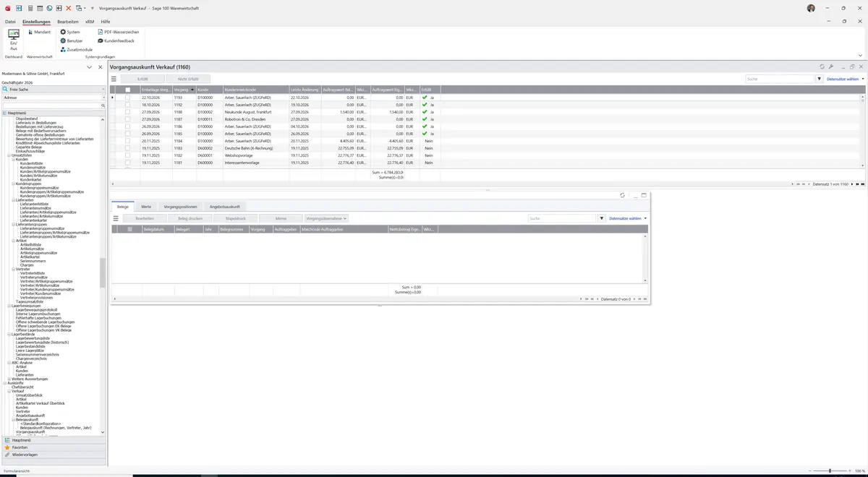Click the Bearbeiten button in Belege
Image resolution: width=868 pixels, height=477 pixels.
145,218
